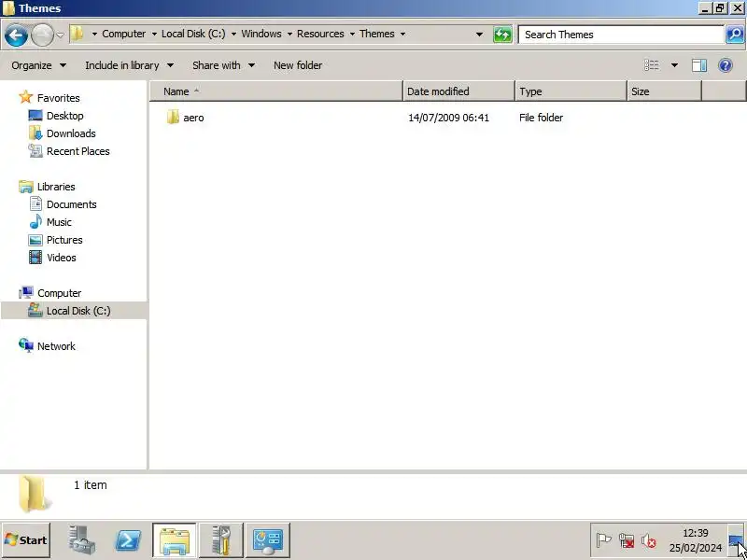Open Server Manager from taskbar
747x560 pixels.
point(81,540)
